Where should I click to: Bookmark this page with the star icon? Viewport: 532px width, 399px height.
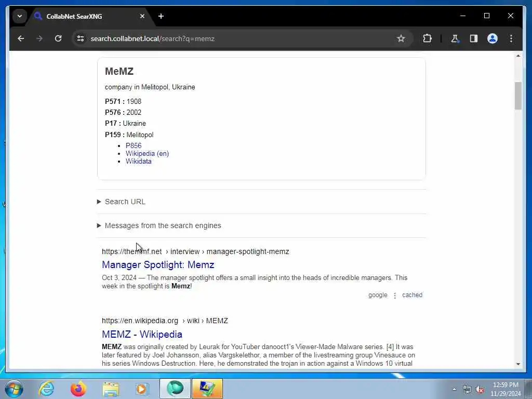401,38
